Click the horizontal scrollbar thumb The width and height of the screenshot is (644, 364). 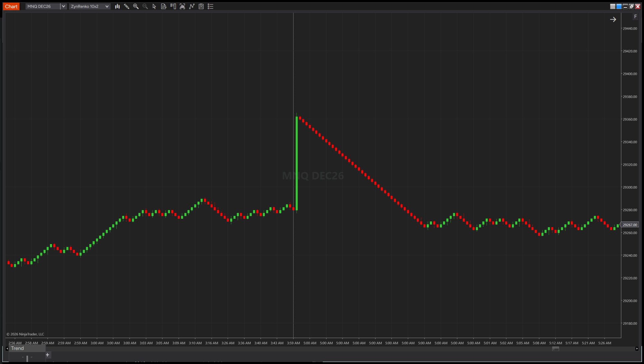pyautogui.click(x=555, y=349)
